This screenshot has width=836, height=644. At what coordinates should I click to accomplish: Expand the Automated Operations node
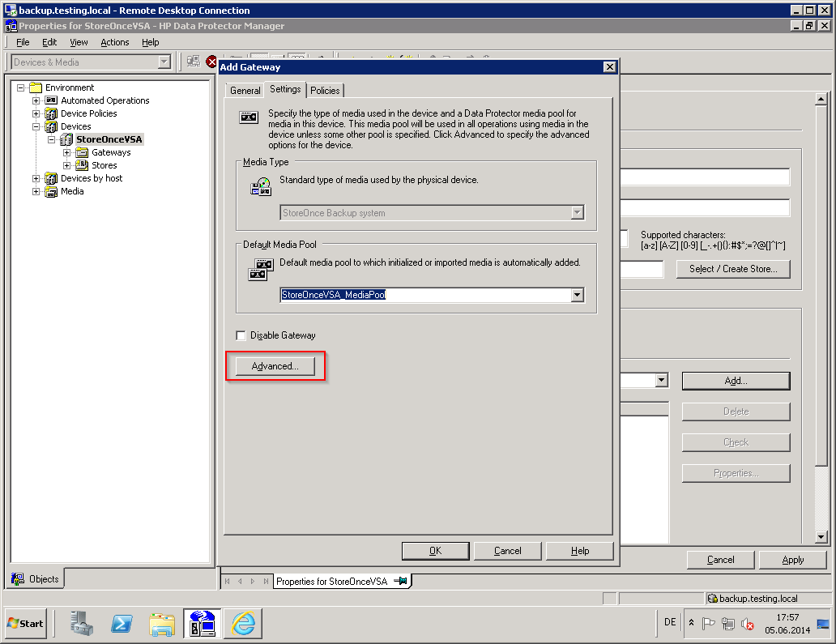point(36,100)
